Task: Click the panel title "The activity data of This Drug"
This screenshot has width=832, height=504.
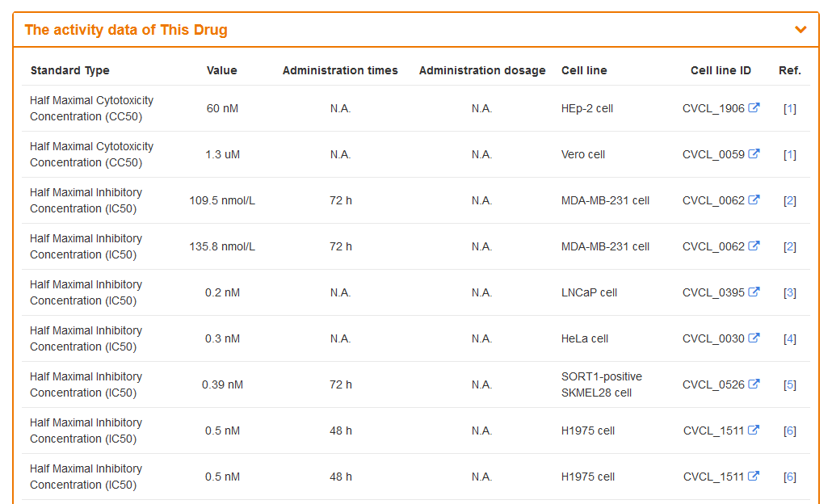Action: [x=126, y=30]
